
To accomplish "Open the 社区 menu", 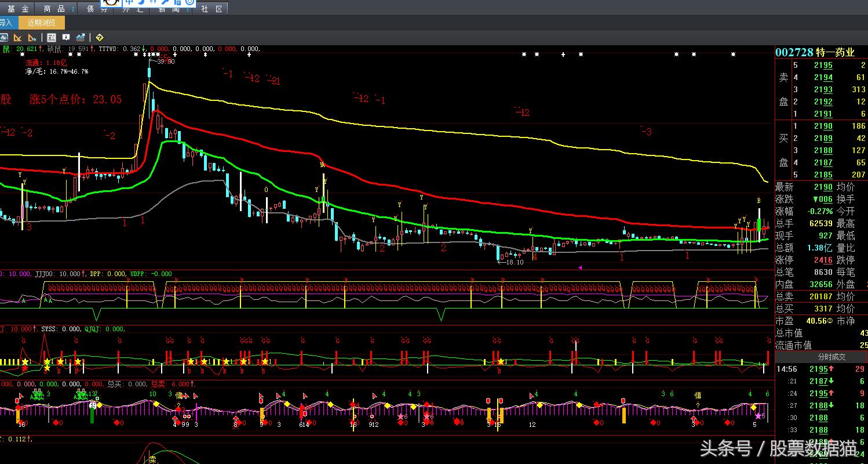I will click(211, 9).
